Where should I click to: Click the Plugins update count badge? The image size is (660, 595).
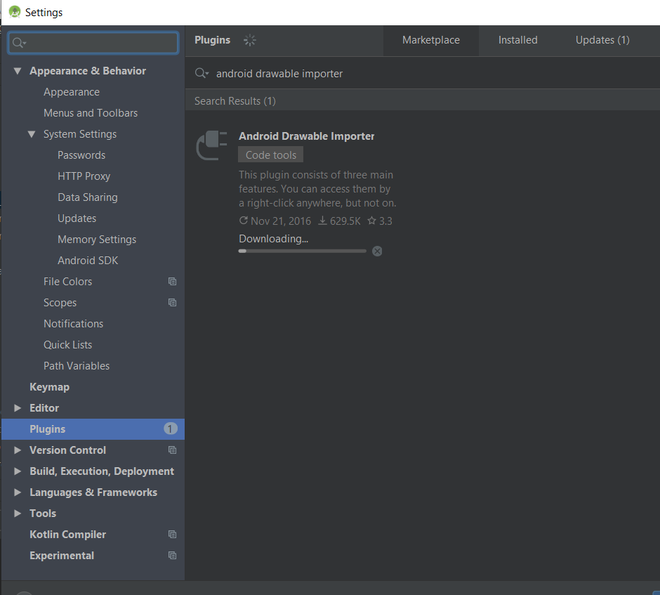click(170, 429)
